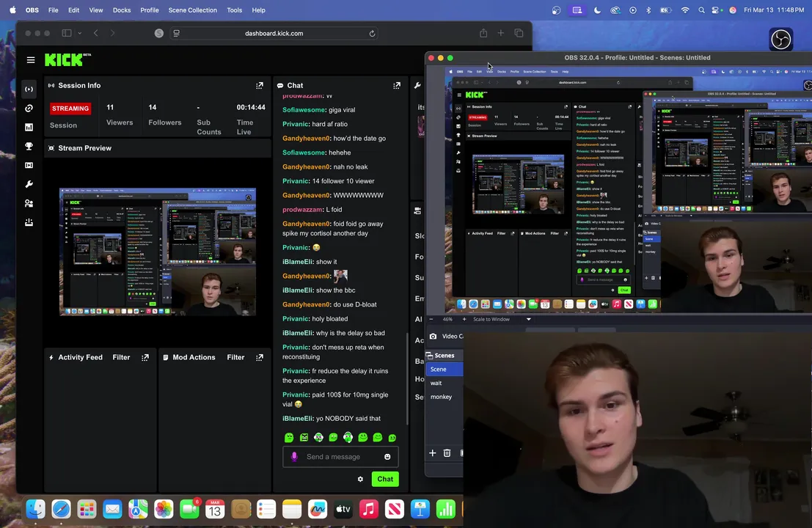Open OBS Profile menu
This screenshot has height=528, width=812.
coord(150,10)
